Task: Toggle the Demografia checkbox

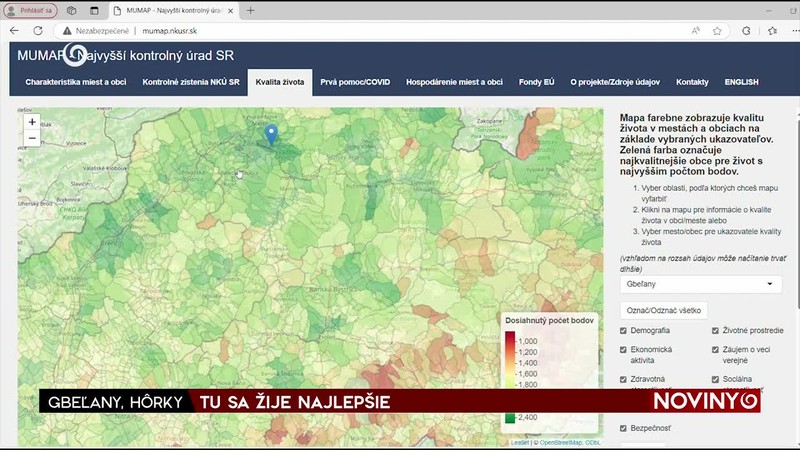Action: (x=623, y=331)
